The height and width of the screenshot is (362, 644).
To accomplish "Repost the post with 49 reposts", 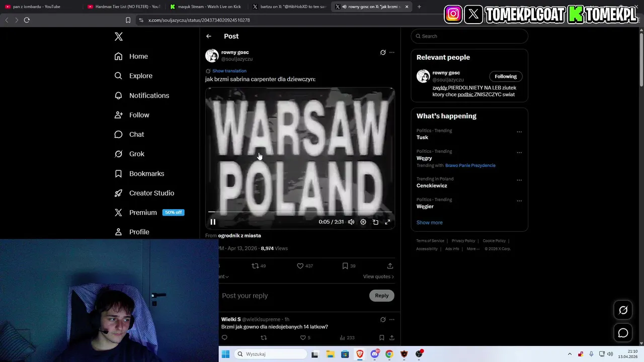I will point(259,266).
